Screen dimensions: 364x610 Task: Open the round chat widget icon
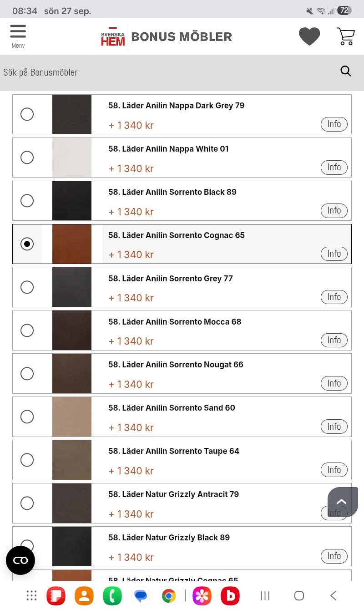point(20,560)
